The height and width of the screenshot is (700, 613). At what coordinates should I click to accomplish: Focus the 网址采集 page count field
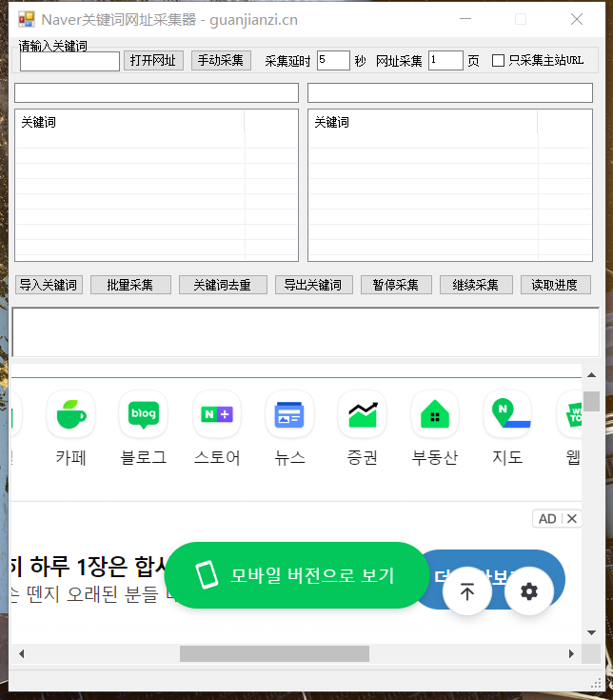pyautogui.click(x=445, y=60)
